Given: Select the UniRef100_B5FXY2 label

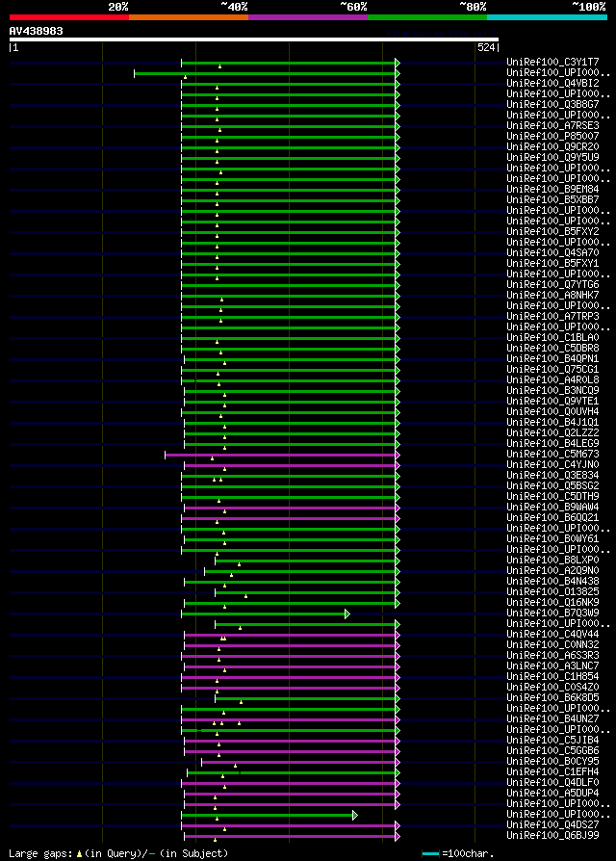Looking at the screenshot, I should click(x=552, y=232).
